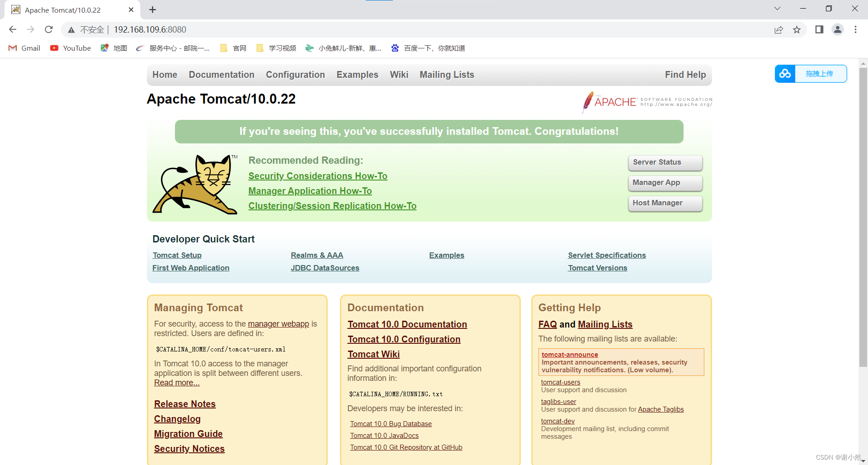Open the tomcat-announce mailing list link

(x=570, y=355)
